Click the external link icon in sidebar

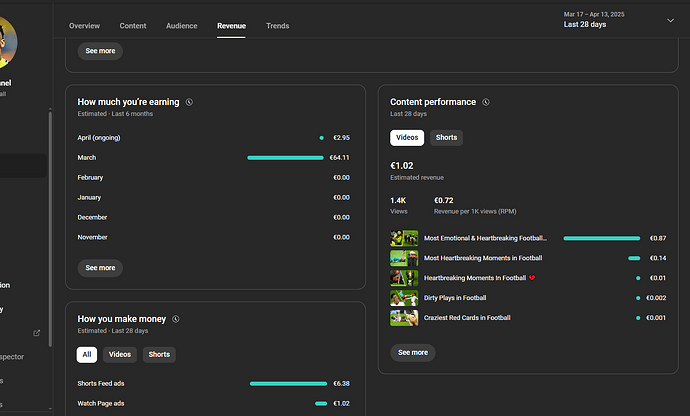(x=37, y=333)
